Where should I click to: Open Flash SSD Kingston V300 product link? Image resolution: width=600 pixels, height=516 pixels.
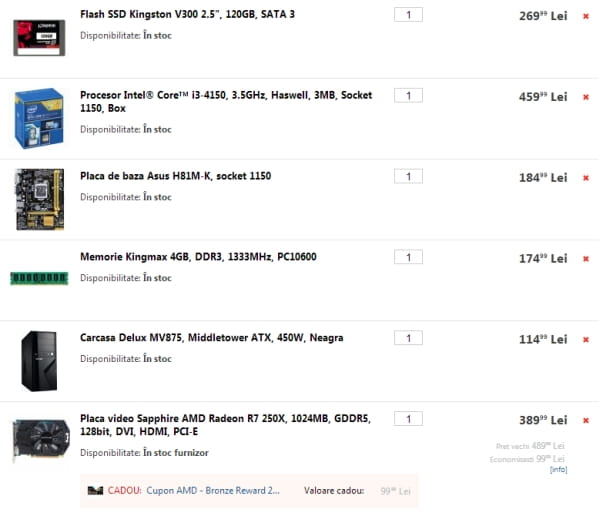point(187,15)
